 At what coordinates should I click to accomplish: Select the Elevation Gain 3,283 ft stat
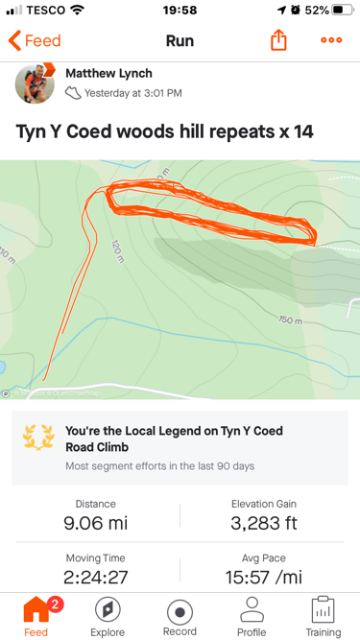click(x=264, y=516)
